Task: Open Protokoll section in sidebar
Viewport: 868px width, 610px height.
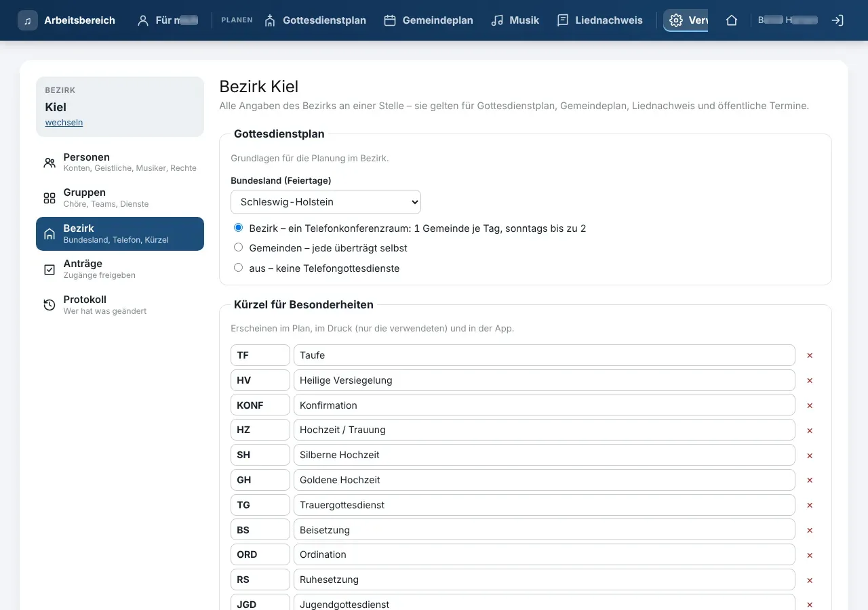Action: coord(120,305)
